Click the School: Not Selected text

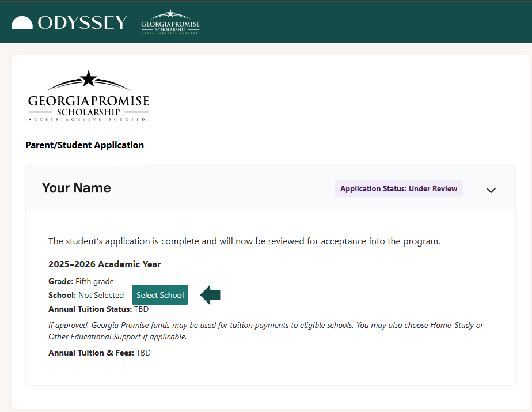(86, 295)
